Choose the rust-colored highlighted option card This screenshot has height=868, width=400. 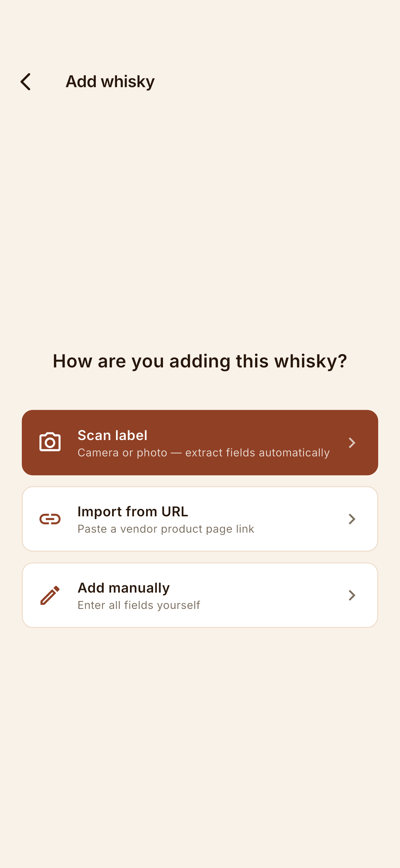tap(200, 442)
